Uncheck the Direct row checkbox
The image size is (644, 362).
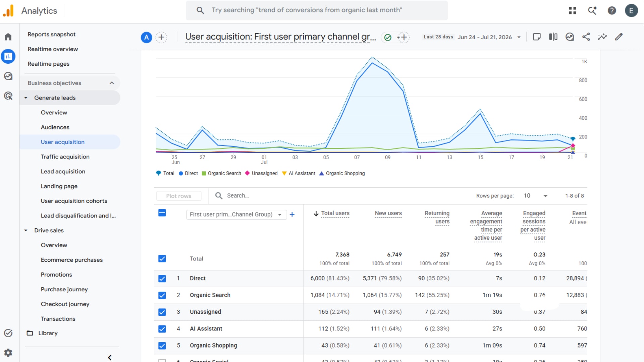click(162, 279)
